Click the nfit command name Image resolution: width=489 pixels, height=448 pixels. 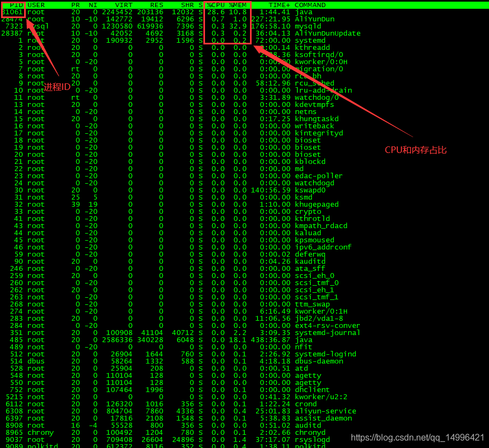pyautogui.click(x=304, y=347)
